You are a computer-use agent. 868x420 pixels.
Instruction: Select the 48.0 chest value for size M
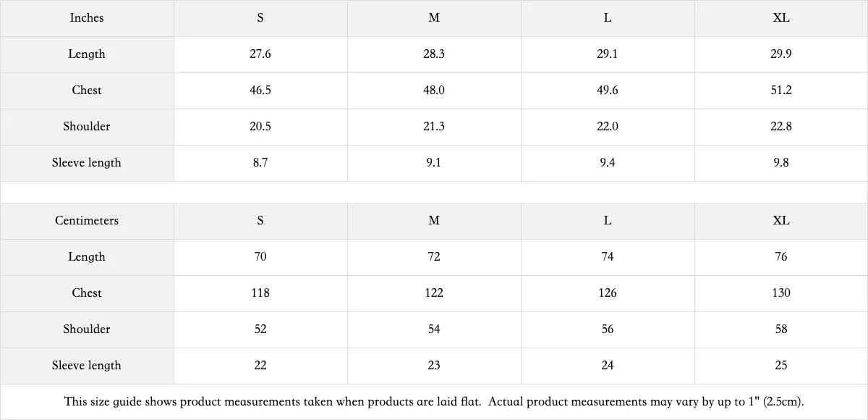[x=434, y=91]
